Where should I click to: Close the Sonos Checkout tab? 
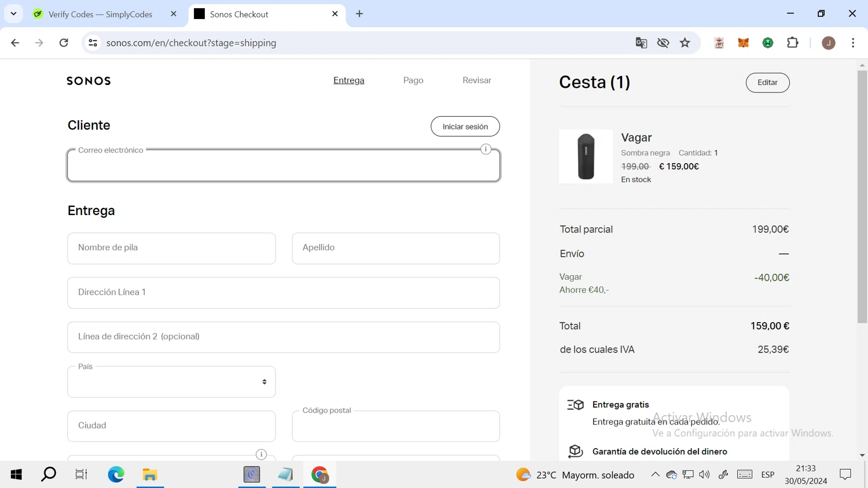335,14
